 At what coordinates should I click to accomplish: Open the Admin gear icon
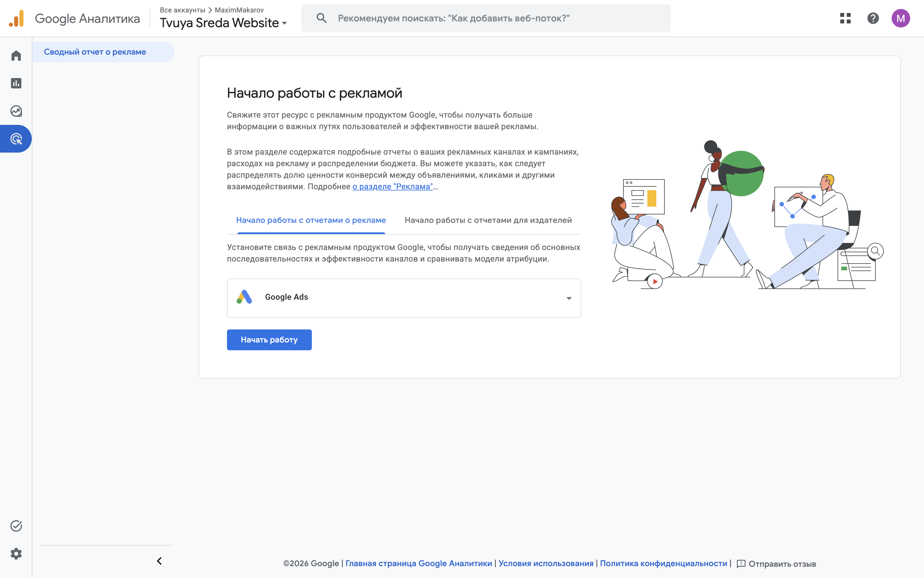click(16, 553)
